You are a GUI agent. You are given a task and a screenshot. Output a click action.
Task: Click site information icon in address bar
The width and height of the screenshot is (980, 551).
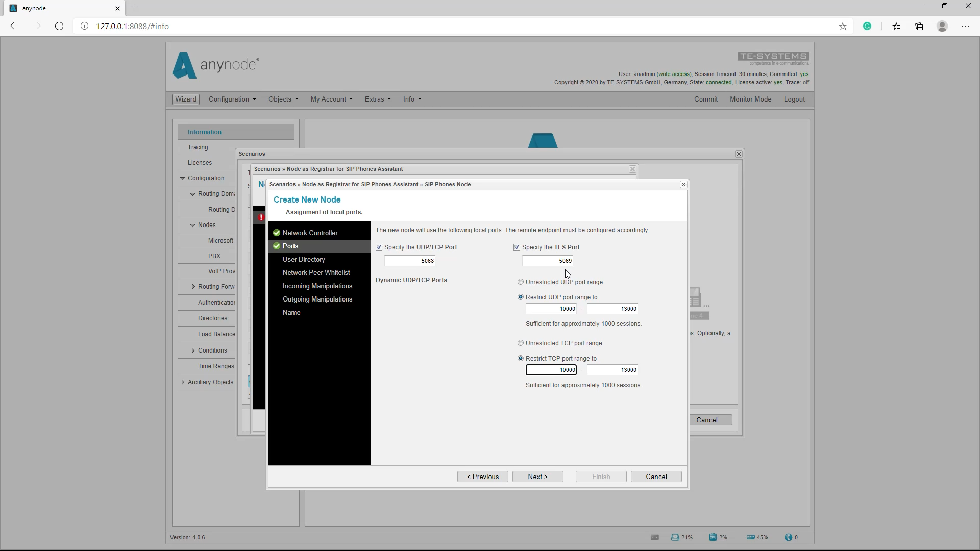tap(85, 26)
